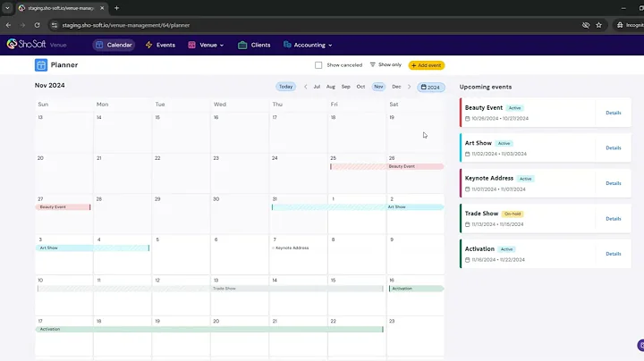Click the Today button
This screenshot has width=644, height=361.
click(286, 87)
